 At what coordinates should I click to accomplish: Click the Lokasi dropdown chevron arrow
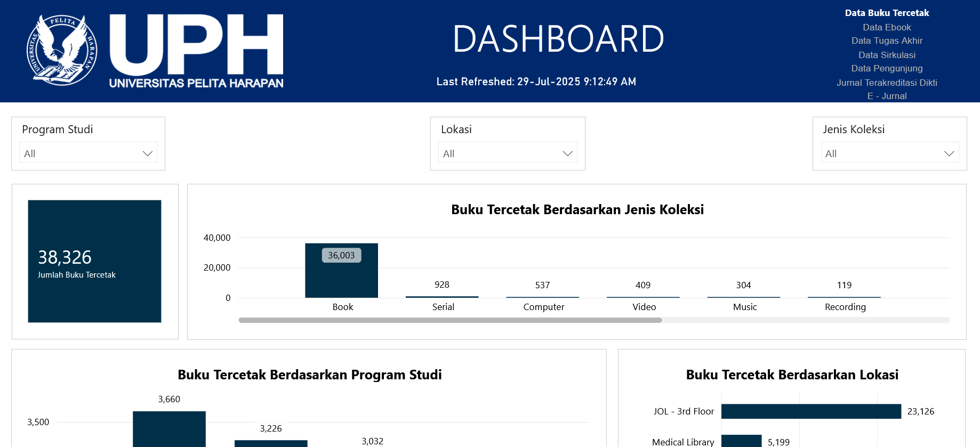568,153
